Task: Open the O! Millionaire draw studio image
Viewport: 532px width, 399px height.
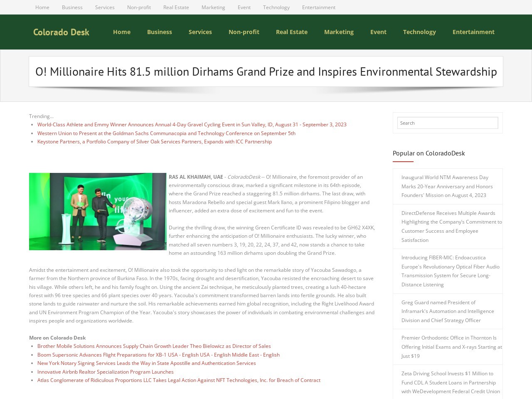Action: (x=98, y=212)
